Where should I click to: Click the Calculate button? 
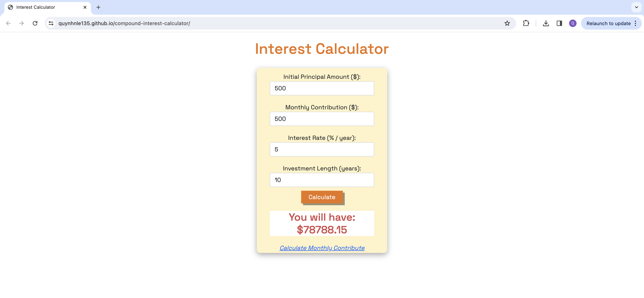(322, 197)
